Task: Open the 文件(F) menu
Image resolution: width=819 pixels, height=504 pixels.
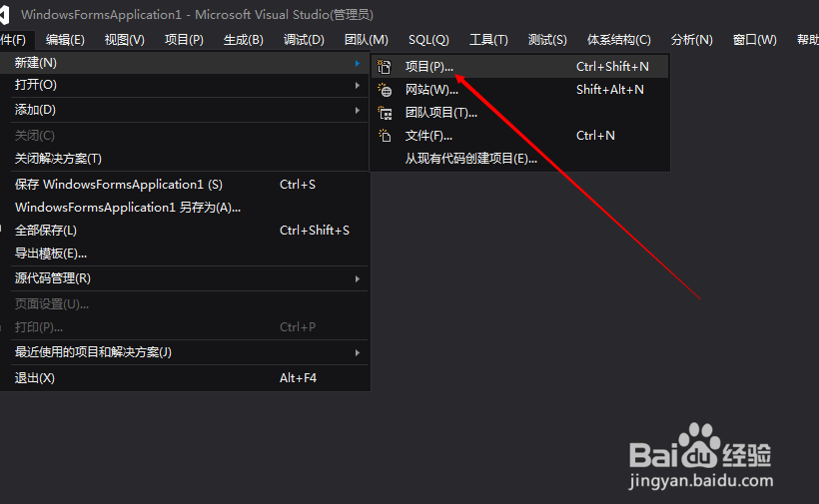Action: pyautogui.click(x=16, y=40)
